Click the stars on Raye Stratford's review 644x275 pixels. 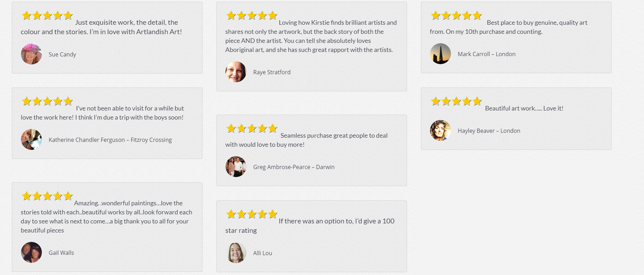tap(252, 15)
